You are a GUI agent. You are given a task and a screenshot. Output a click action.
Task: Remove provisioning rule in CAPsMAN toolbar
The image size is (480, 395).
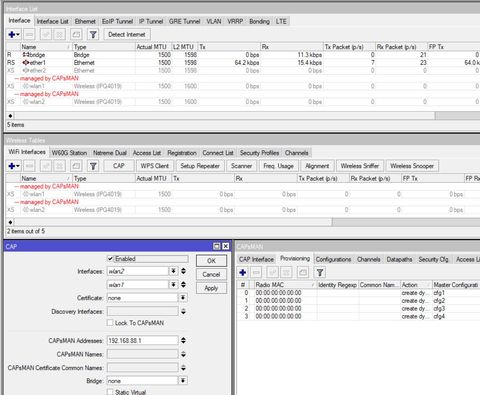click(256, 272)
